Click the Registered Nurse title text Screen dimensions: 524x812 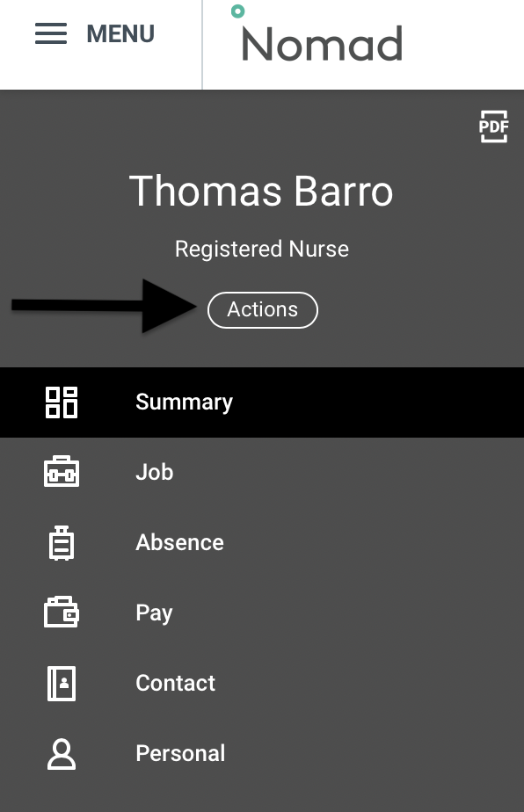(x=261, y=249)
